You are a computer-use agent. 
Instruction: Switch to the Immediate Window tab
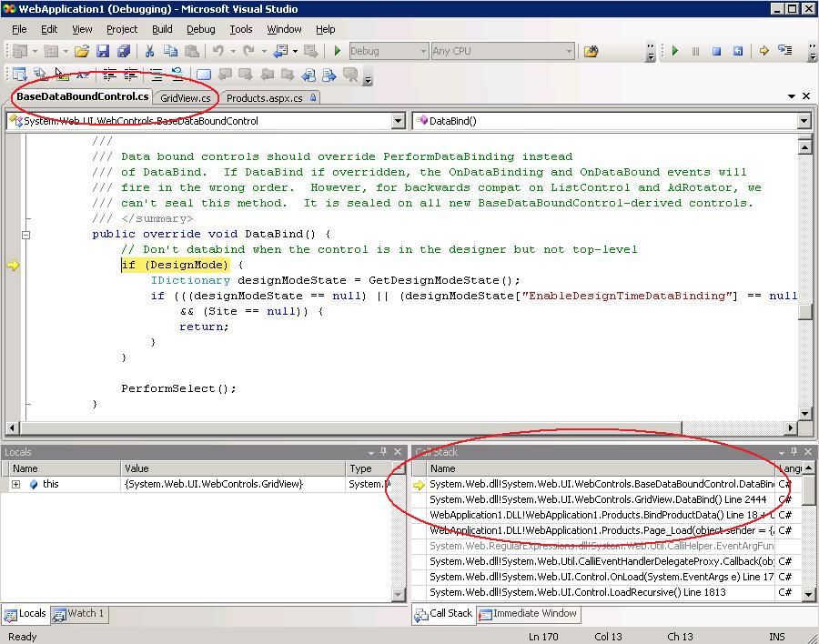[x=529, y=614]
